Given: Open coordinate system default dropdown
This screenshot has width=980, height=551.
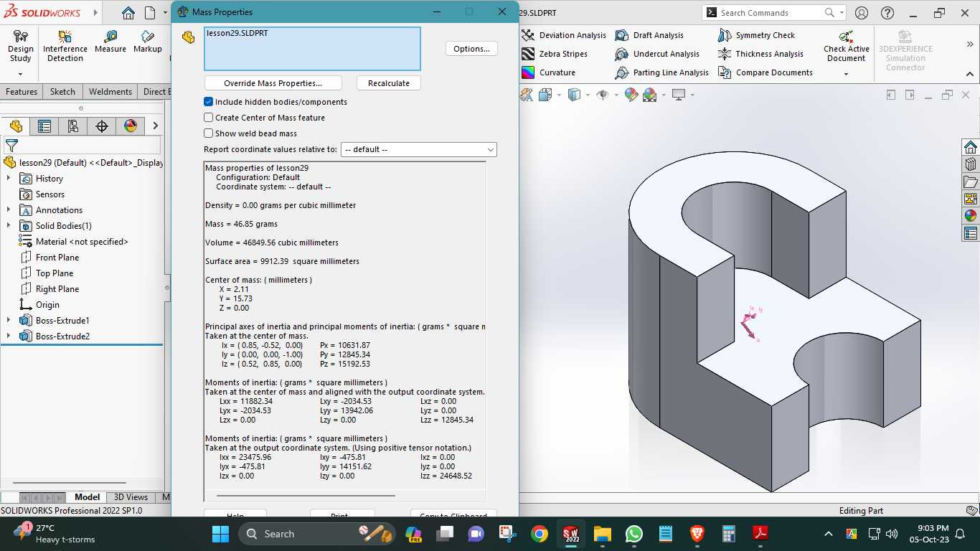Looking at the screenshot, I should point(419,149).
